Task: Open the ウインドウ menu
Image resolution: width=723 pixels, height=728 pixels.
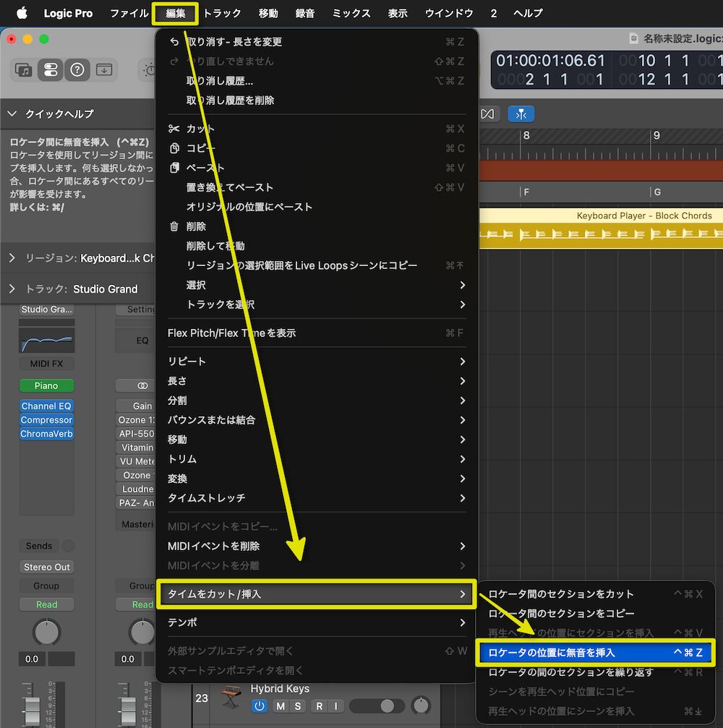Action: [449, 13]
